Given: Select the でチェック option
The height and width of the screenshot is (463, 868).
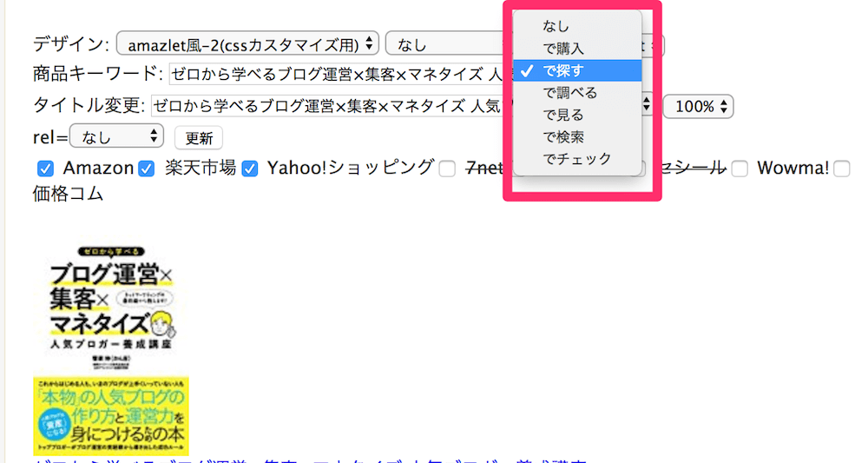Looking at the screenshot, I should [x=577, y=159].
